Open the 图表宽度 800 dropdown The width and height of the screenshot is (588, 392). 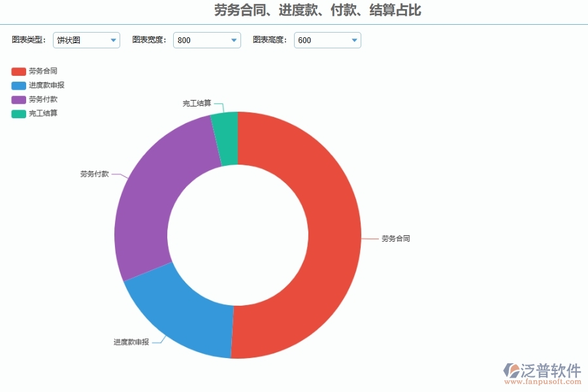(x=206, y=40)
